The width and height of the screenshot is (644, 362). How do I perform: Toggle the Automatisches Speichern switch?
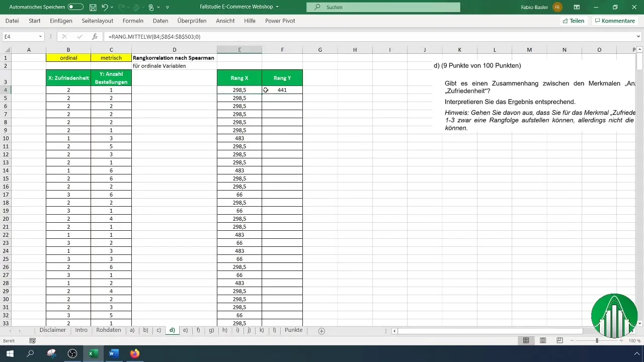click(75, 7)
